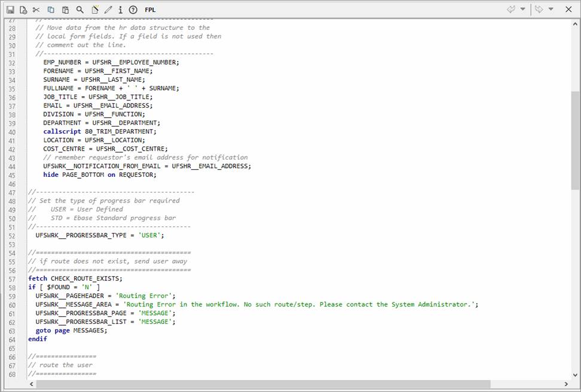Close the script editor with X
Image resolution: width=581 pixels, height=392 pixels.
[x=568, y=10]
